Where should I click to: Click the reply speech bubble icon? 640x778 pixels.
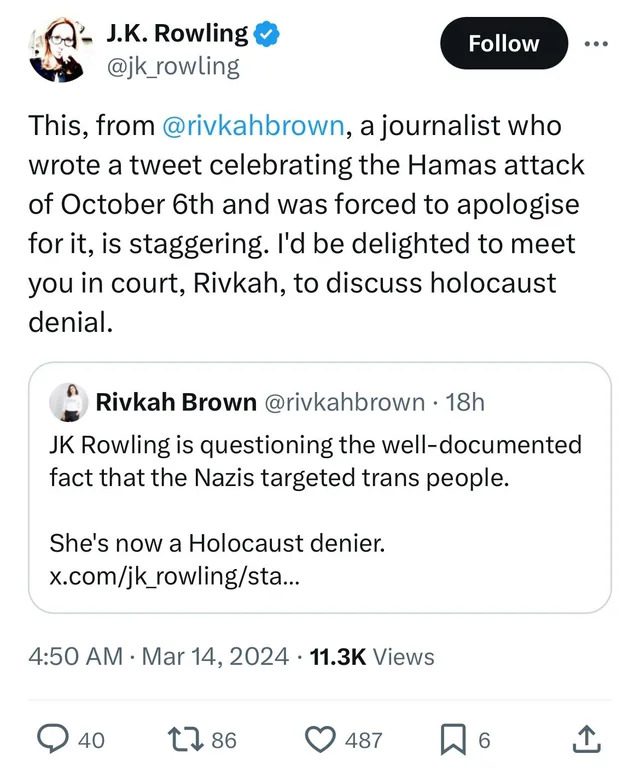[54, 740]
